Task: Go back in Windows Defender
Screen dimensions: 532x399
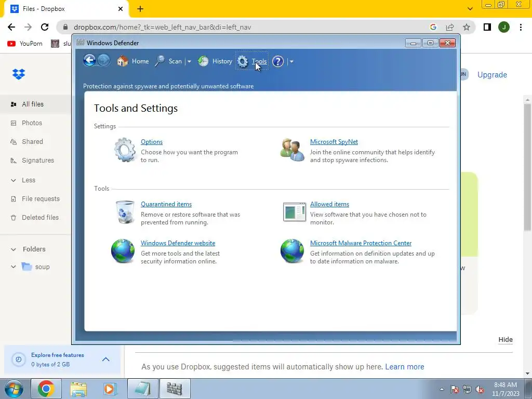Action: [x=89, y=61]
